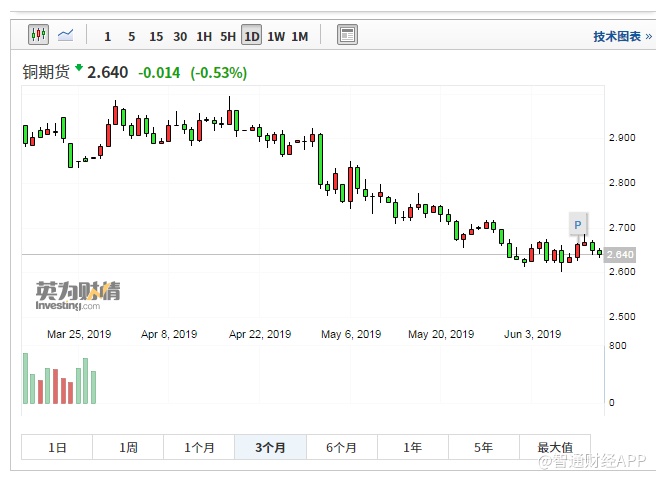Switch to the 6个月 range tab

click(342, 447)
